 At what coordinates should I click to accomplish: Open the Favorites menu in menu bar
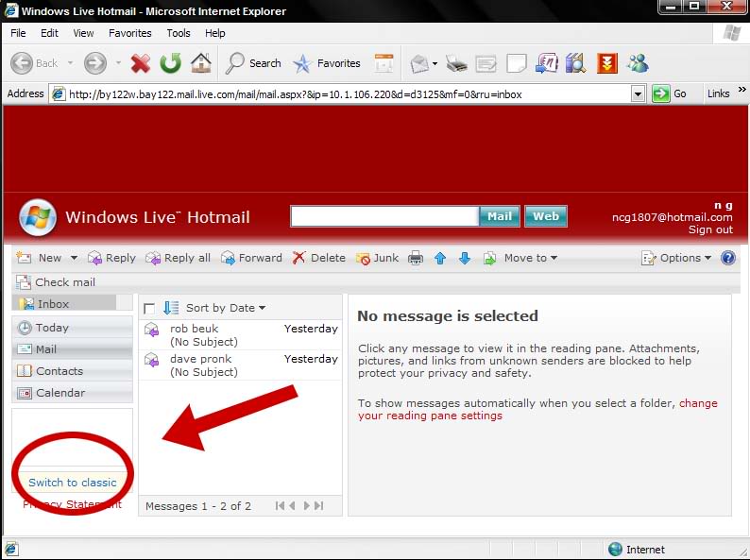coord(129,33)
